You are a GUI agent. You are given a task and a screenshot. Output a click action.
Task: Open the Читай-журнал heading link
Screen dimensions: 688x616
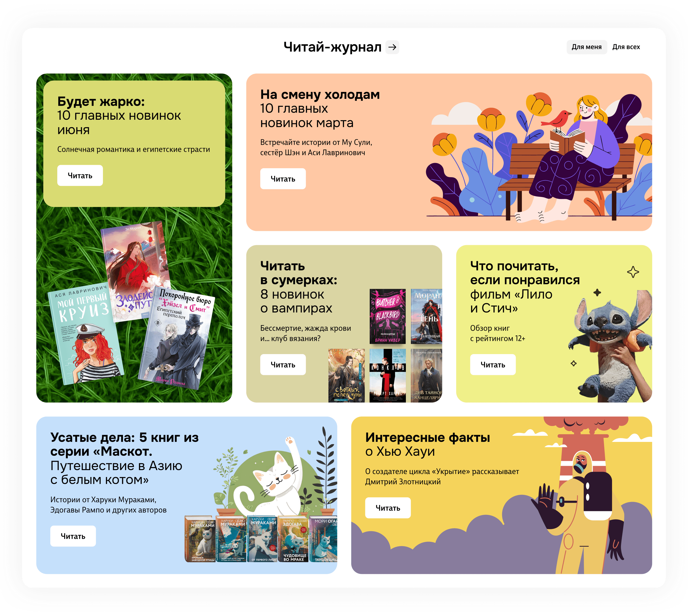click(x=332, y=47)
